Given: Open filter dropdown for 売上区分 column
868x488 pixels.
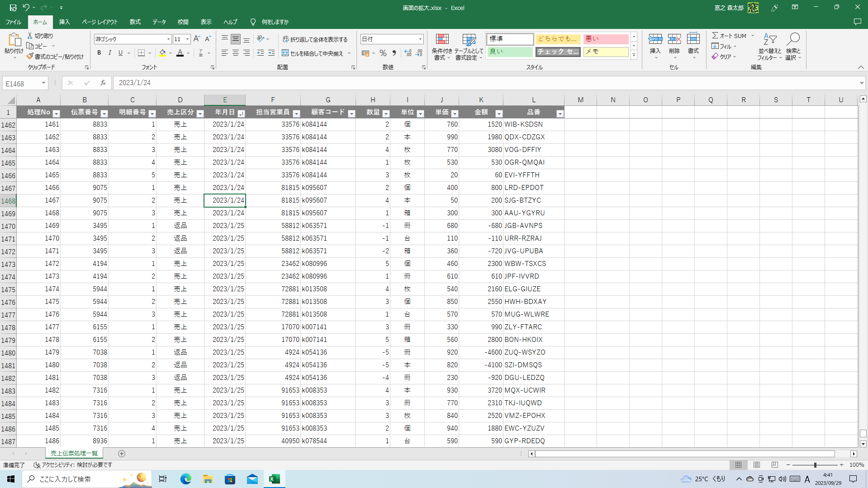Looking at the screenshot, I should click(200, 114).
